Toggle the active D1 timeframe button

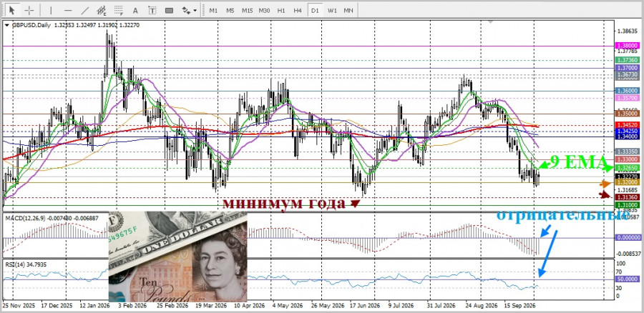coord(315,10)
